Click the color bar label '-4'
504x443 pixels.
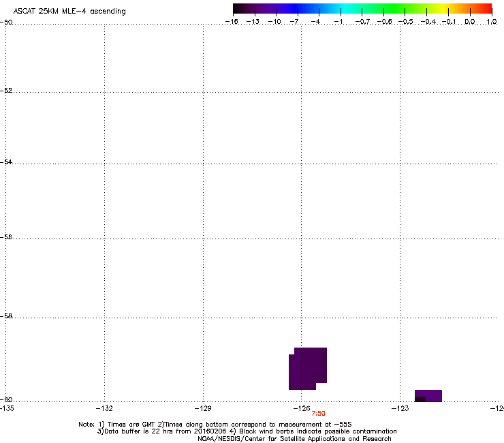[315, 22]
